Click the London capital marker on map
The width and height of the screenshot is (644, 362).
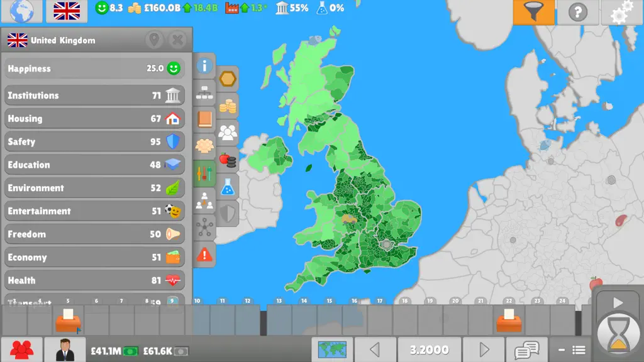click(x=386, y=244)
